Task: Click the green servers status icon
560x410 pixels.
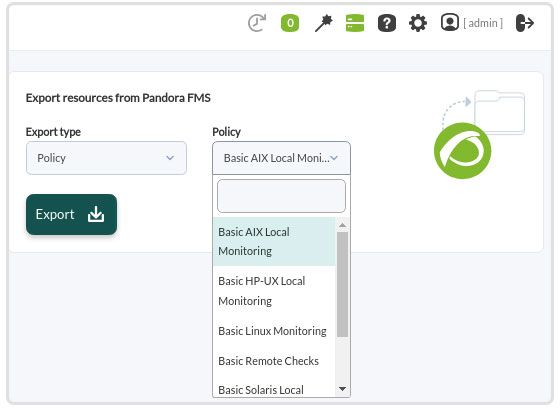Action: (355, 23)
